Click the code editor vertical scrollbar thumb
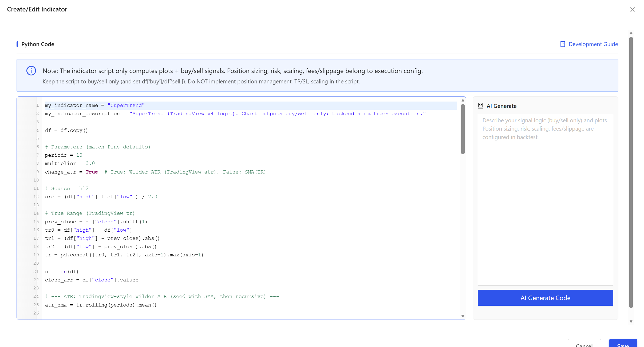The height and width of the screenshot is (347, 644). [463, 128]
